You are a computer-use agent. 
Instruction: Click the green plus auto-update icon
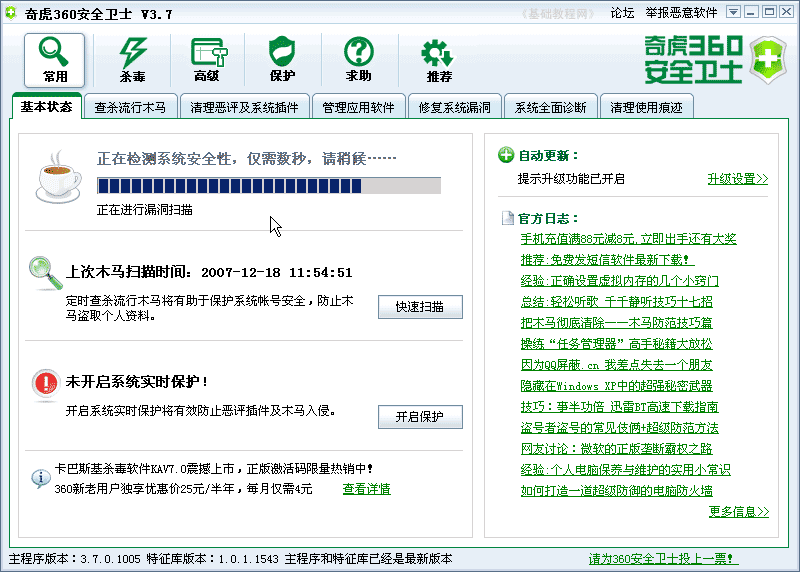click(506, 155)
